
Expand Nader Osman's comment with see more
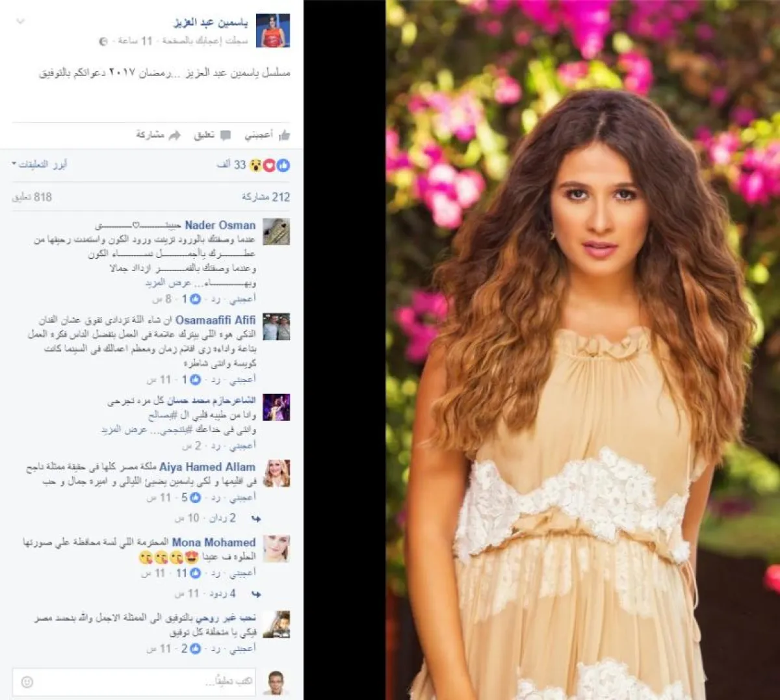tap(168, 283)
